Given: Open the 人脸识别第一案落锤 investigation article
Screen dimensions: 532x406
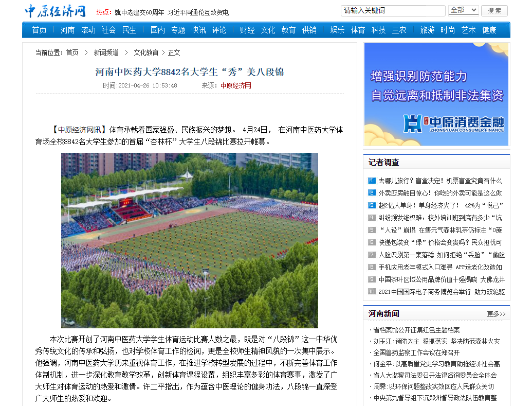Looking at the screenshot, I should tap(442, 255).
